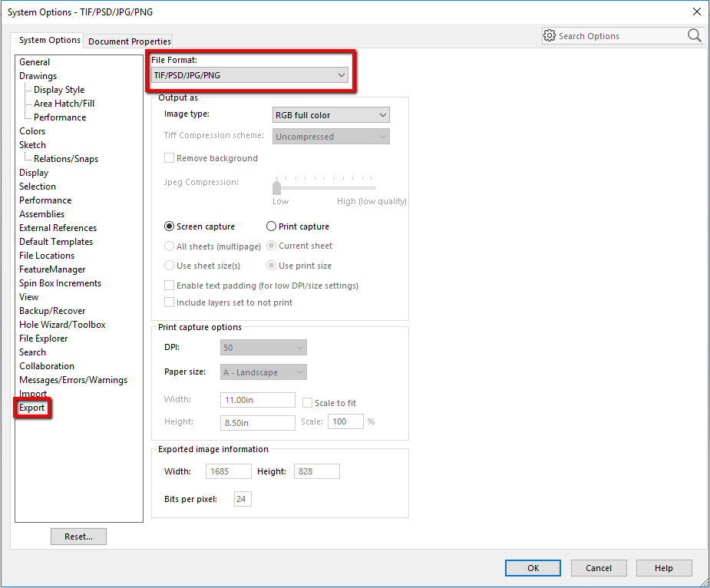Select the Sketch category

32,145
